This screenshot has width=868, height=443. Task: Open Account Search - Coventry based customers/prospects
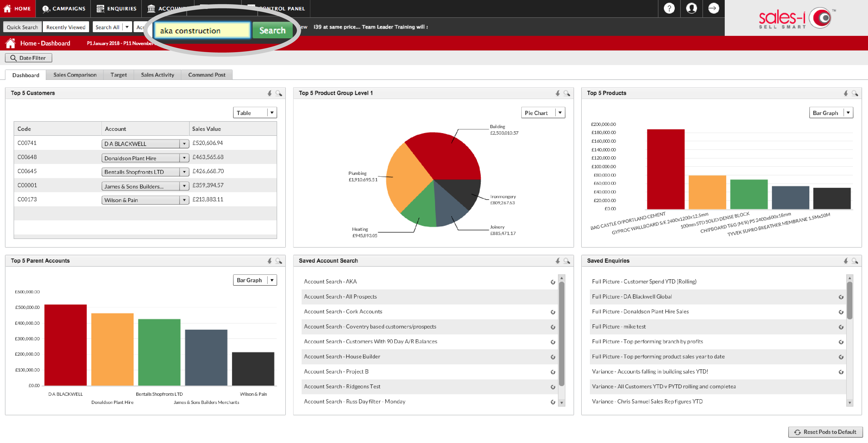[370, 326]
